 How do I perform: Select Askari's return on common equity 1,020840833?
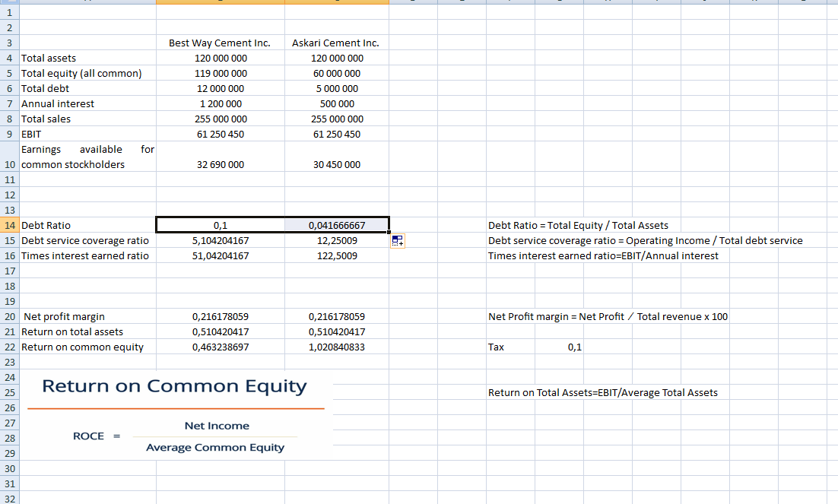pyautogui.click(x=337, y=347)
